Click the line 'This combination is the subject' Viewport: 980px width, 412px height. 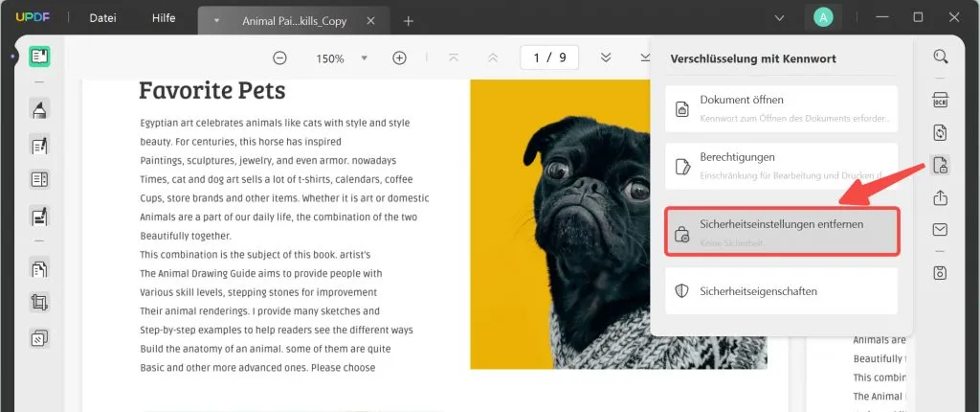click(x=255, y=255)
